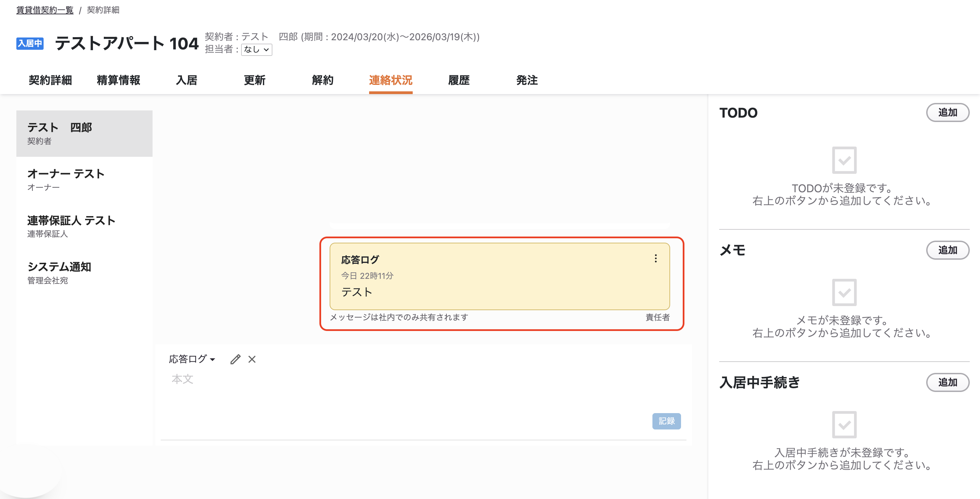Open the 発注 tab
The image size is (980, 499).
527,80
